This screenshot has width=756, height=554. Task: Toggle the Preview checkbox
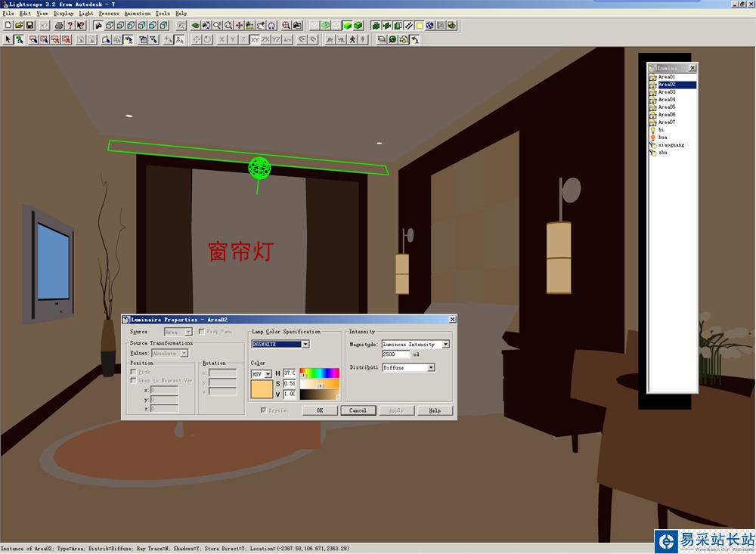263,410
